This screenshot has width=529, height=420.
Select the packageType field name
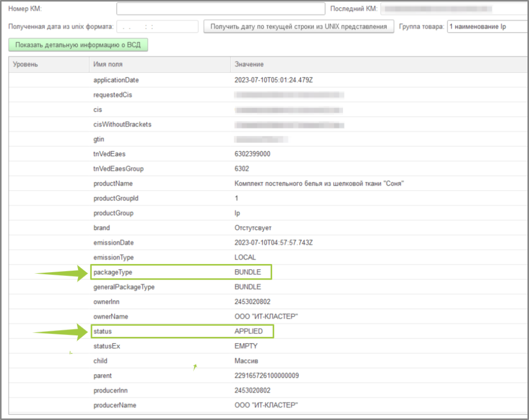[x=113, y=272]
